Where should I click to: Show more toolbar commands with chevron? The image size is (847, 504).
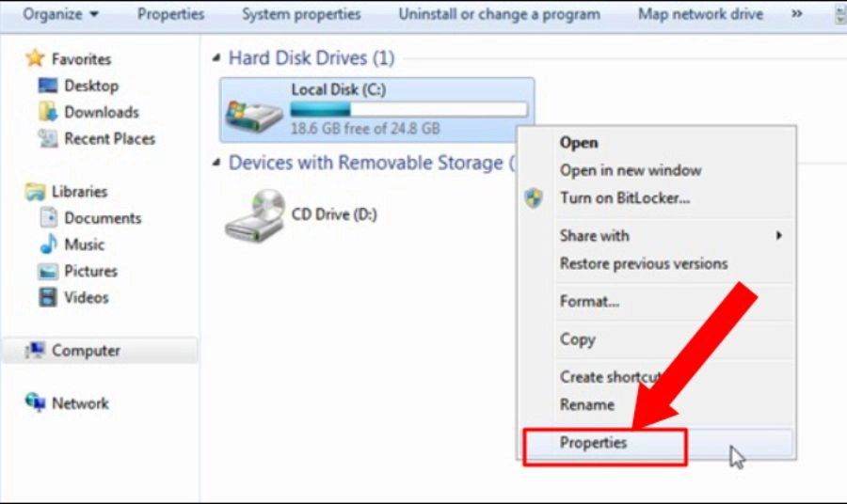tap(797, 14)
